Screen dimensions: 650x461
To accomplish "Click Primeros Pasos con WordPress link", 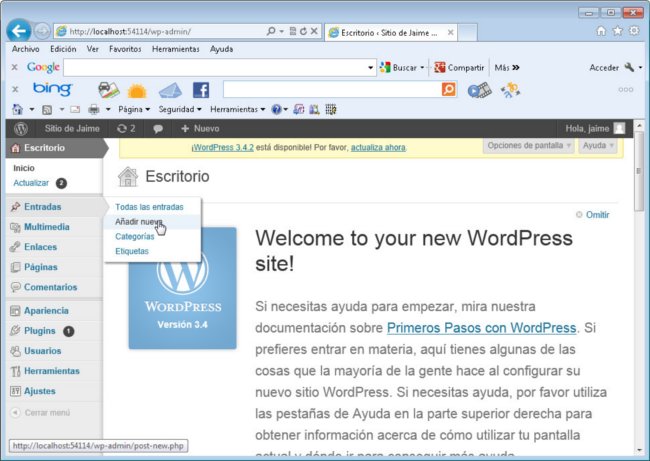I will 481,328.
